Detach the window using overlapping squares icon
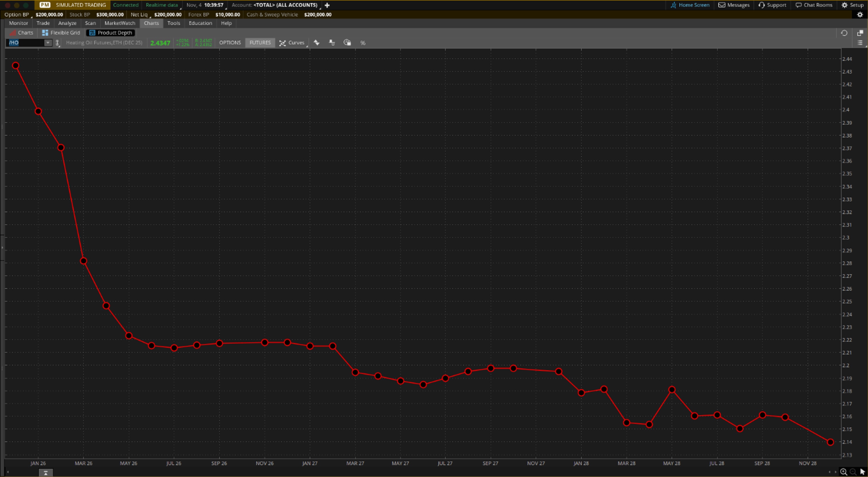The width and height of the screenshot is (868, 477). click(860, 33)
